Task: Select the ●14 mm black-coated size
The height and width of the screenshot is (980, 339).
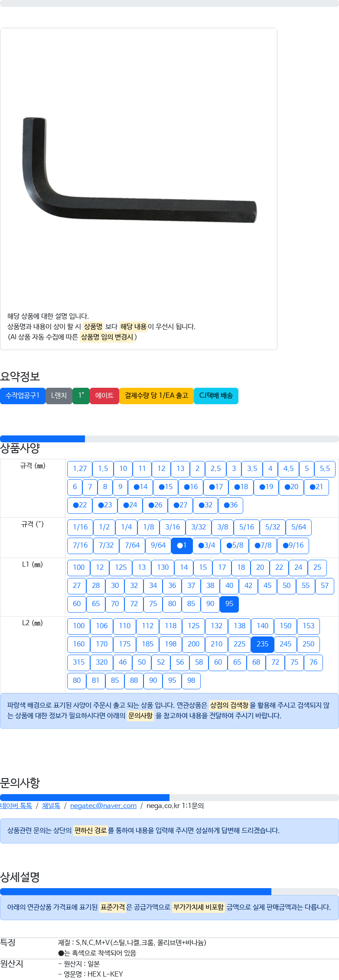Action: pos(140,487)
